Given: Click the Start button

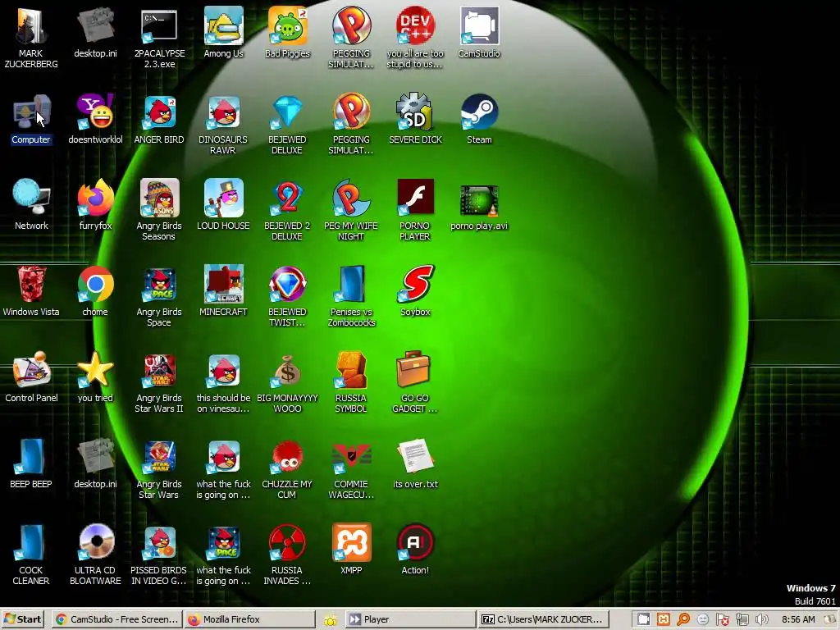Looking at the screenshot, I should coord(23,619).
